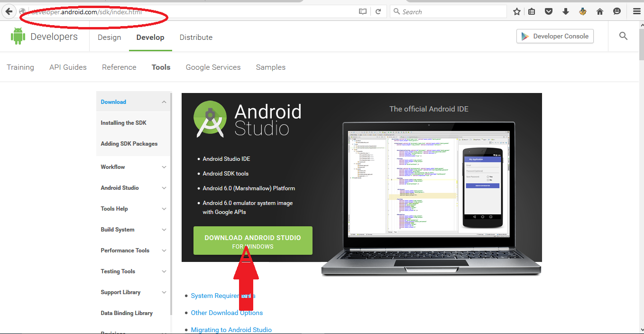644x334 pixels.
Task: Open Other Download Options link
Action: pyautogui.click(x=227, y=313)
